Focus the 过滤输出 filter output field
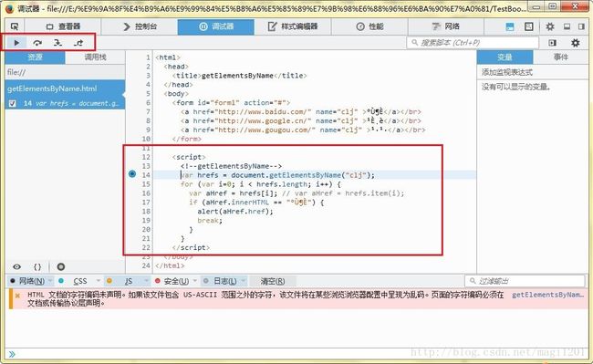This screenshot has width=593, height=364. click(525, 281)
